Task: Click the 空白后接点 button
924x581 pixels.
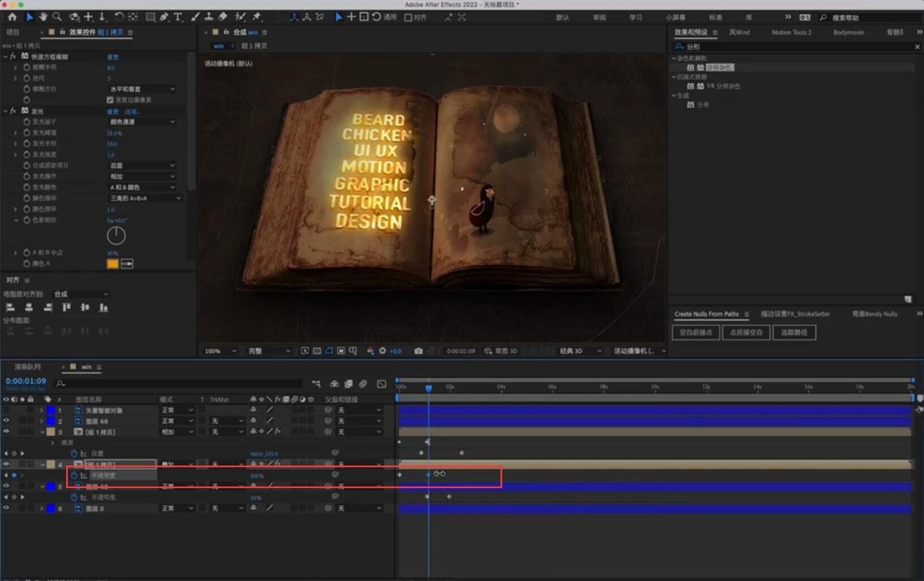Action: pos(696,332)
